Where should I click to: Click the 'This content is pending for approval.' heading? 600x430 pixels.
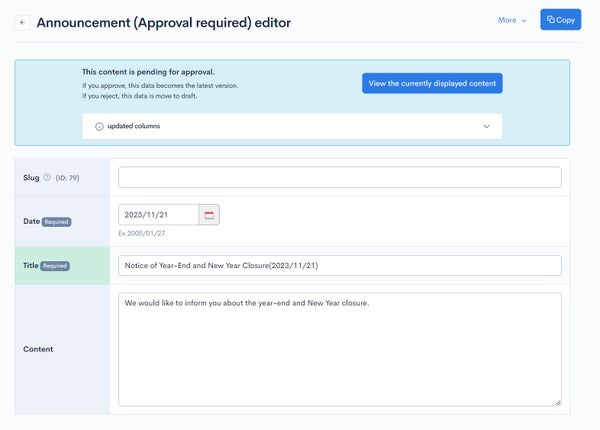pos(148,72)
